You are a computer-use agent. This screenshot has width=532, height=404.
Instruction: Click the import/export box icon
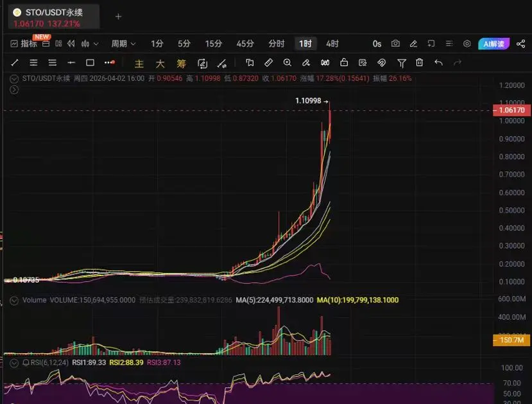click(431, 44)
